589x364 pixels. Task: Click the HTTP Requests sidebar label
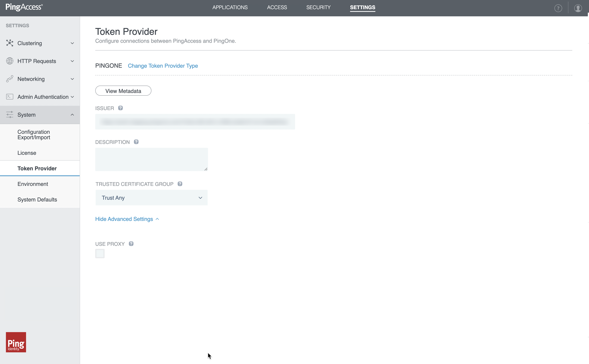[37, 61]
